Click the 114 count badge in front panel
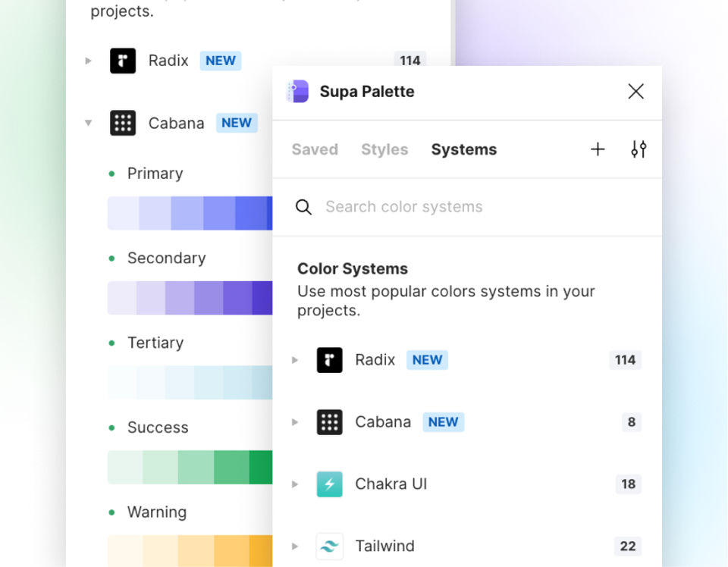 [x=625, y=360]
